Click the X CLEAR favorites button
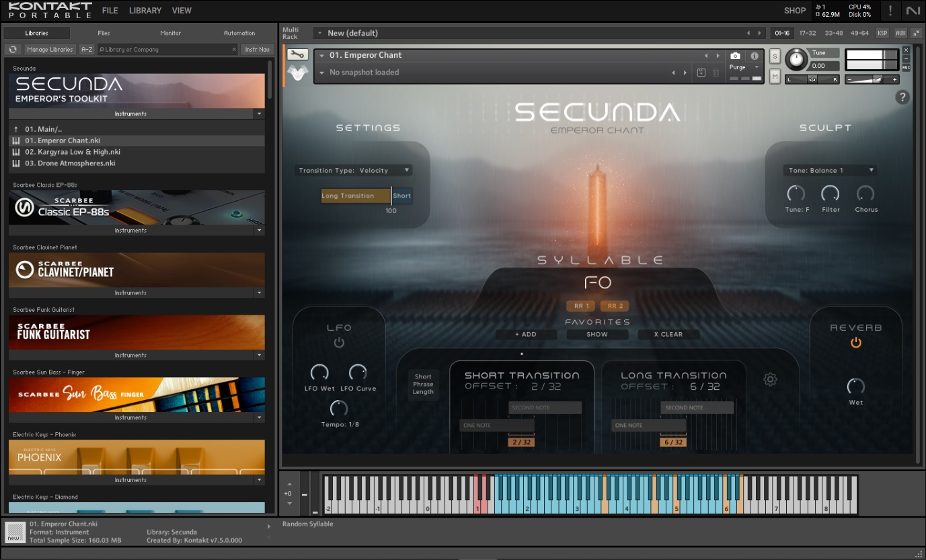926x560 pixels. click(668, 334)
